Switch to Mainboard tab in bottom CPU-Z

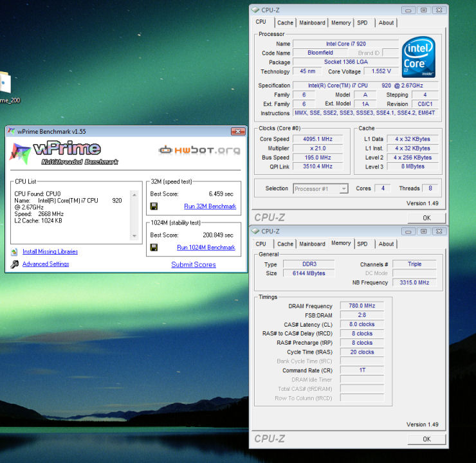tap(312, 244)
